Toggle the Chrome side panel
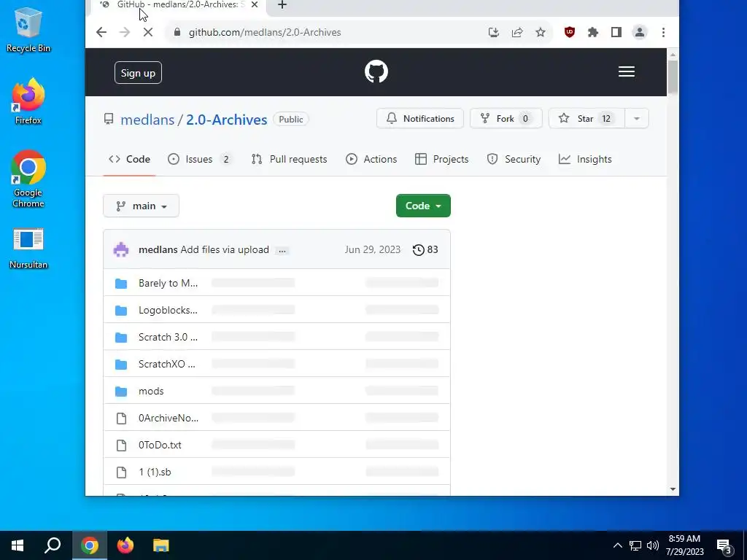Screen dimensions: 747x560 616,32
